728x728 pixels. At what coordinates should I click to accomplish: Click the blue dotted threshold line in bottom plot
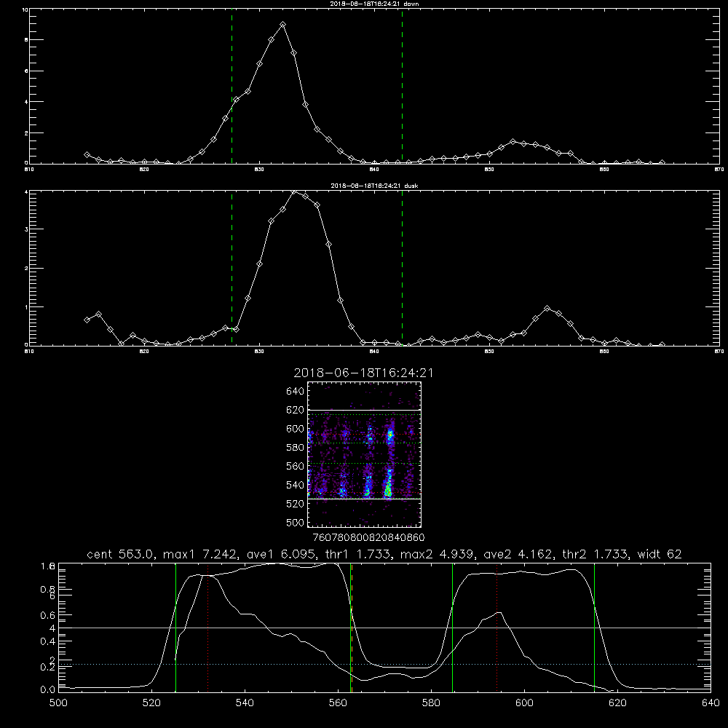[384, 665]
